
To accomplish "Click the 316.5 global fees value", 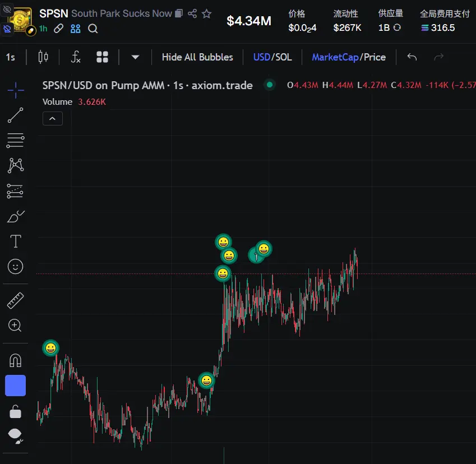I will [443, 28].
